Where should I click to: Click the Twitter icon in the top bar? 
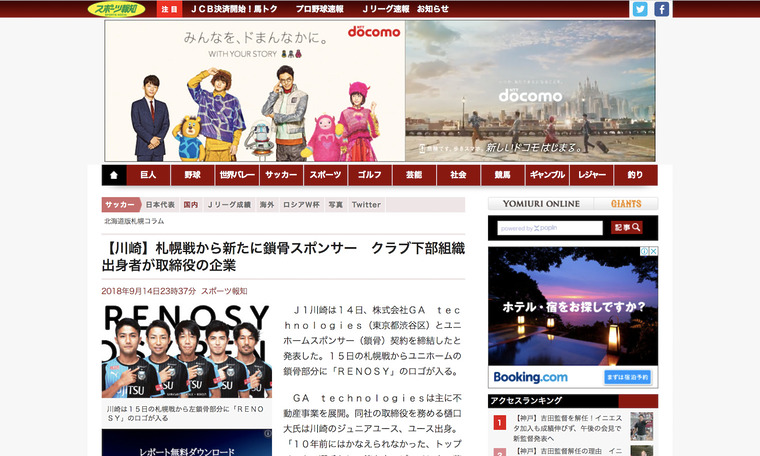[x=640, y=9]
